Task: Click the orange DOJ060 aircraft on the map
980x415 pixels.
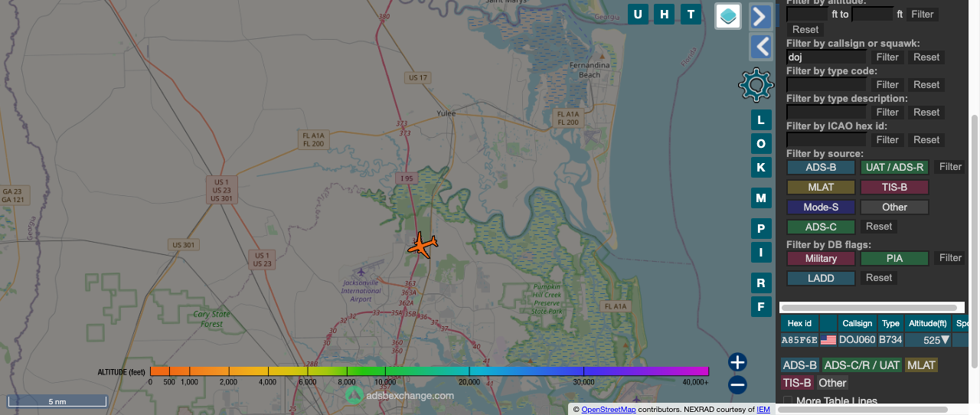Action: click(422, 245)
